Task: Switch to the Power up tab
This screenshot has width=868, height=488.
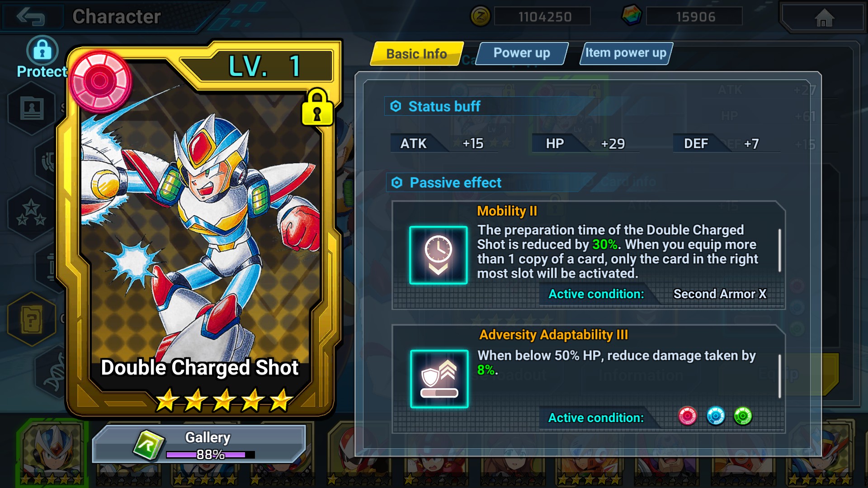Action: click(522, 53)
